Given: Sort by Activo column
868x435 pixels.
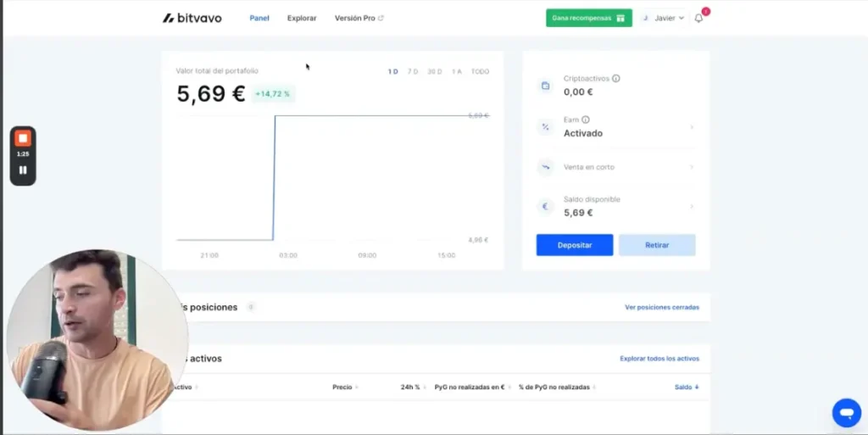Looking at the screenshot, I should pos(185,388).
